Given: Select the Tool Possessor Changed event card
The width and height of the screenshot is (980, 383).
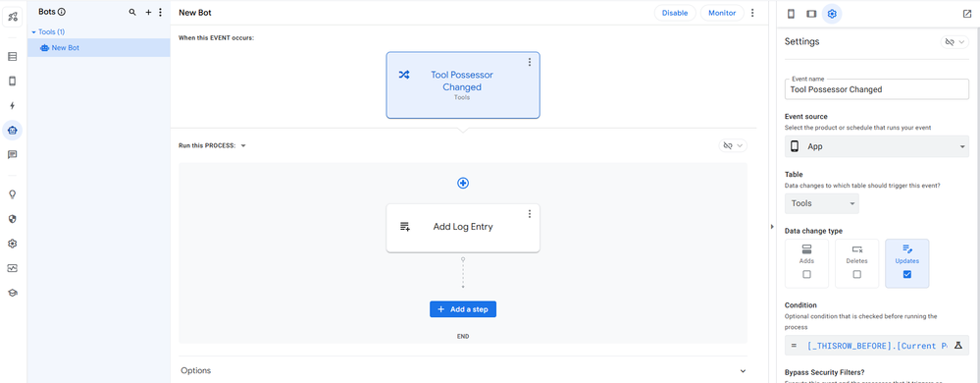Looking at the screenshot, I should [463, 85].
